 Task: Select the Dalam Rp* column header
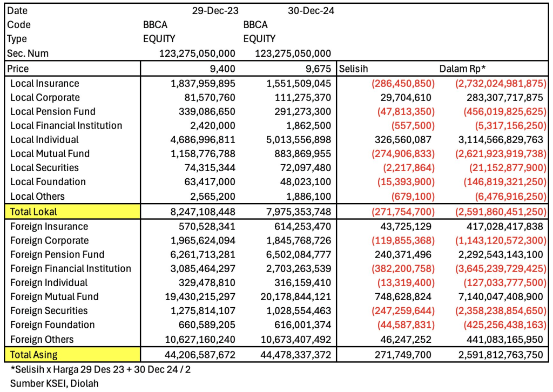pos(463,69)
